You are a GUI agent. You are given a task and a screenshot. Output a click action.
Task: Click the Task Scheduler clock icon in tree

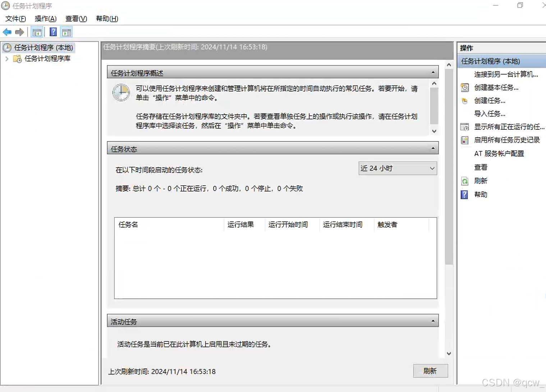click(x=7, y=47)
